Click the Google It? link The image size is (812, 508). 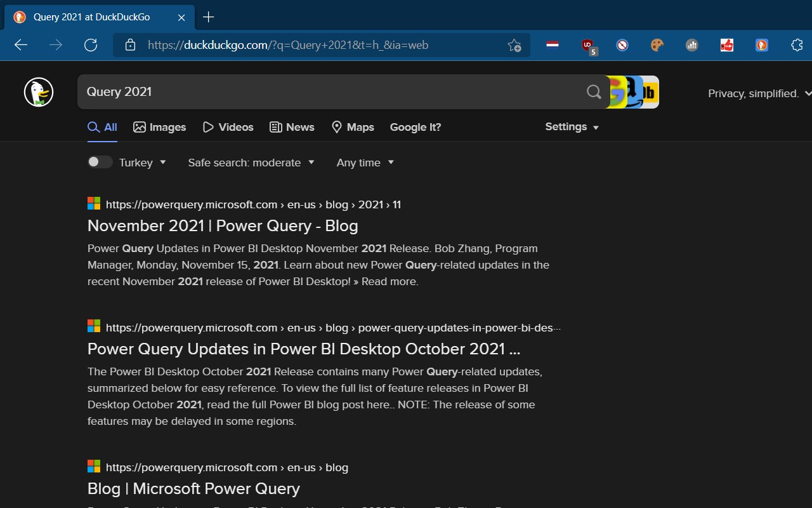coord(416,127)
